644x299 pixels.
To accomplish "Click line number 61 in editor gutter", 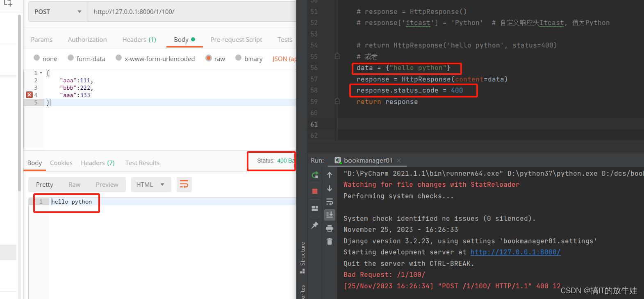I will 314,124.
